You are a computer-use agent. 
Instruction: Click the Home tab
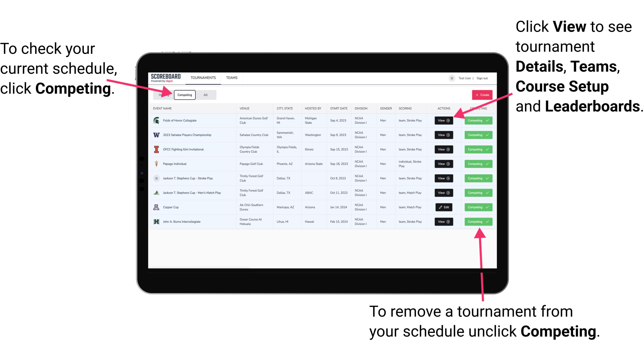[163, 95]
